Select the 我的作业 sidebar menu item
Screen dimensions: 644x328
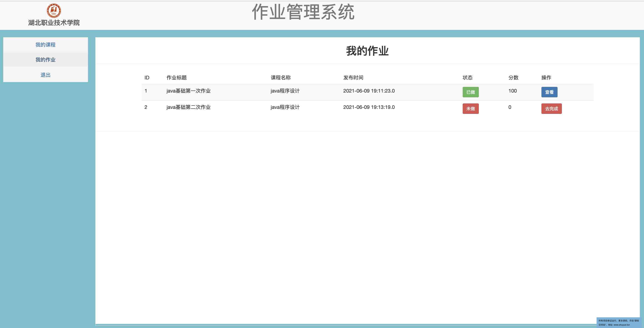tap(46, 60)
